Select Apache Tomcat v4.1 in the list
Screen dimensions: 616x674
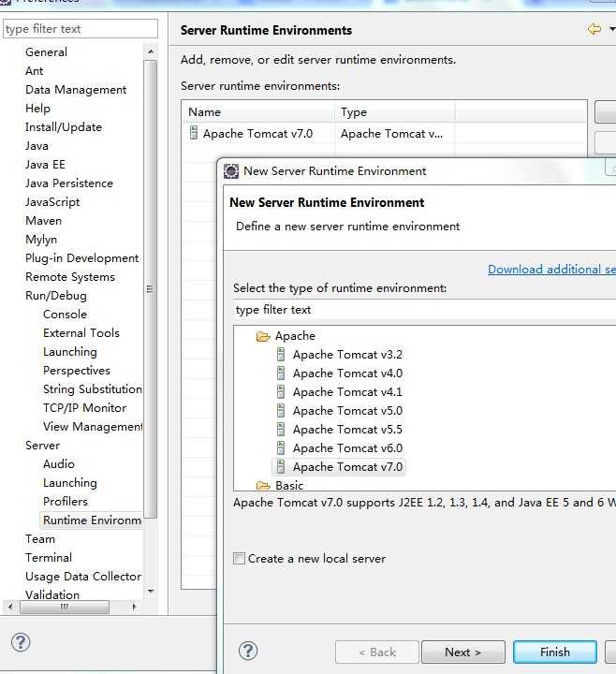[x=347, y=392]
